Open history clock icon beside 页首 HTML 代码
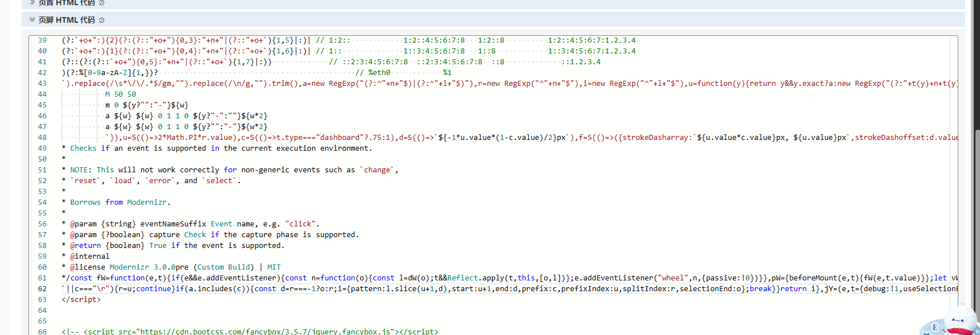Viewport: 980px width, 335px height. click(102, 2)
